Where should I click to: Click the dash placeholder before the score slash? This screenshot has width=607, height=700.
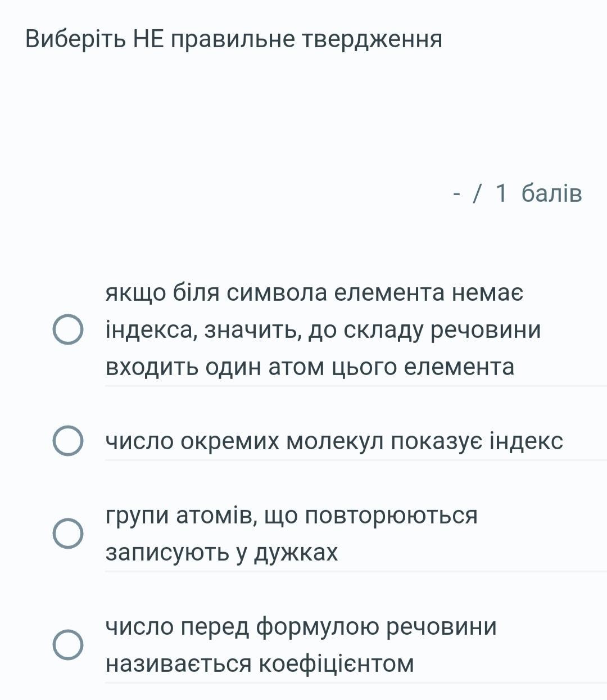(x=456, y=193)
